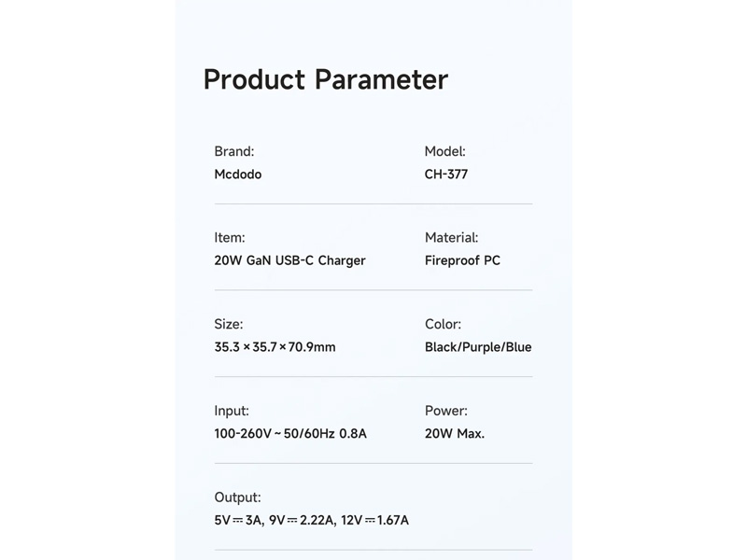Select the 20W GaN USB-C Charger text

click(x=289, y=260)
